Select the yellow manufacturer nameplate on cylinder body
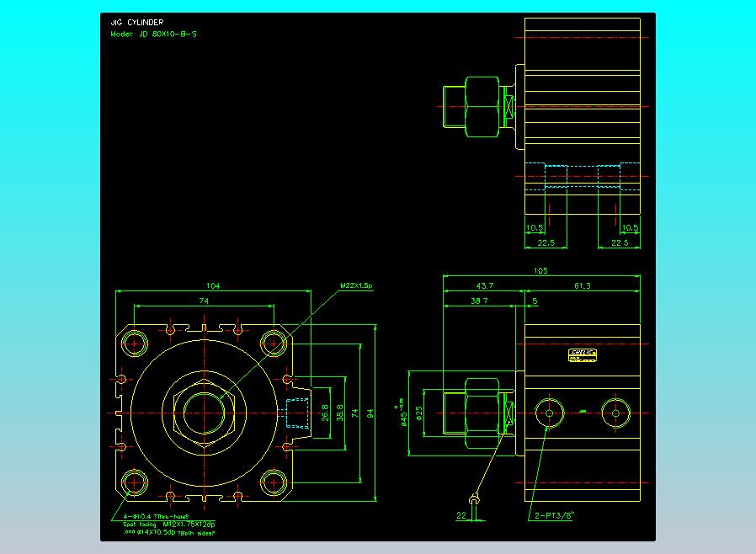Screen dimensions: 756x554 [x=583, y=355]
